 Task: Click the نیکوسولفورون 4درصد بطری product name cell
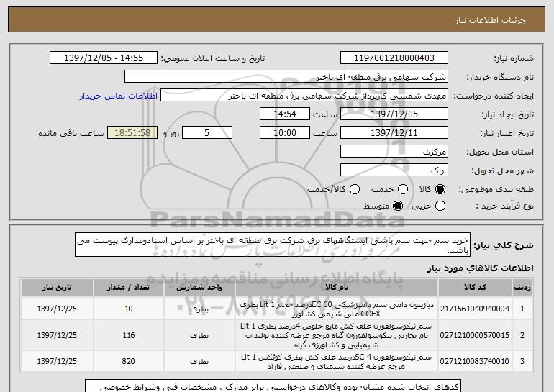[337, 335]
